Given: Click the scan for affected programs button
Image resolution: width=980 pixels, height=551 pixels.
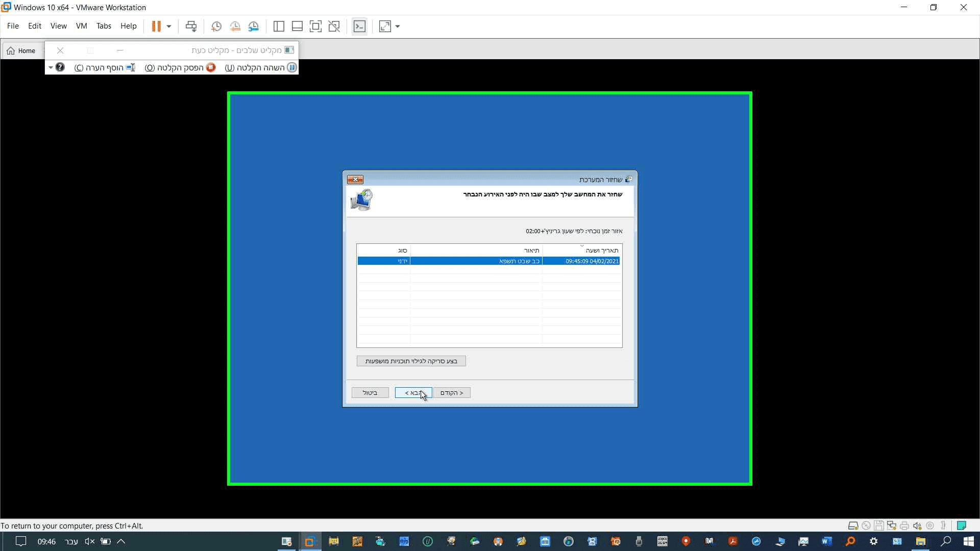Looking at the screenshot, I should (x=411, y=361).
